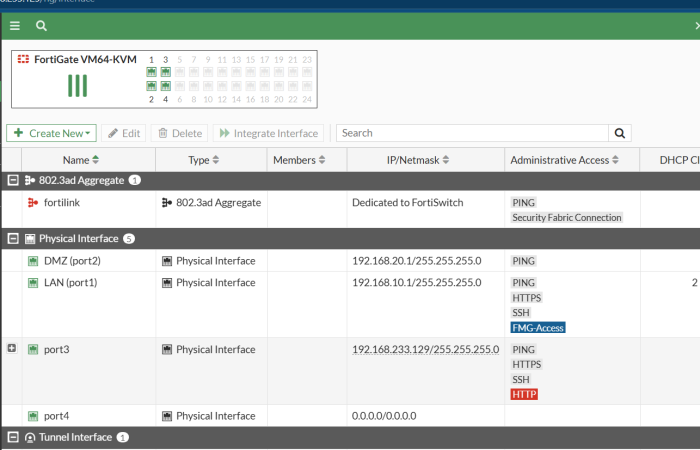
Task: Click inactive port 5 in faceplate
Action: (x=180, y=72)
